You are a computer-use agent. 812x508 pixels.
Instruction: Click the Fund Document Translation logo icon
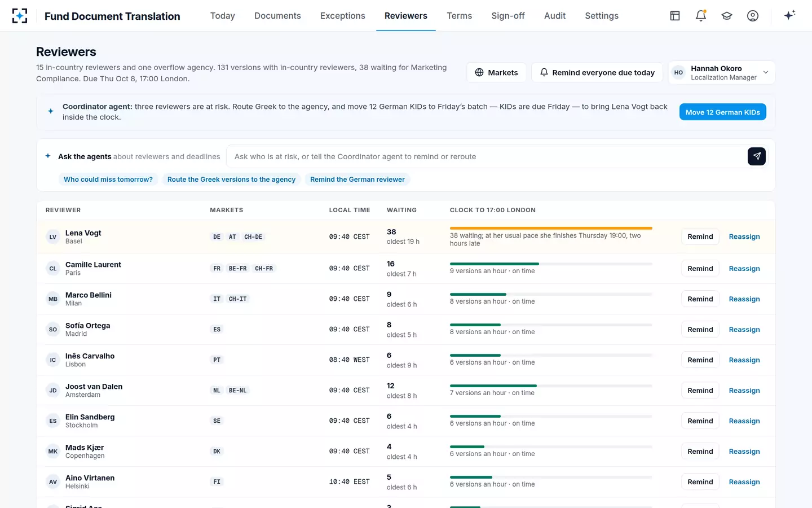pyautogui.click(x=20, y=16)
